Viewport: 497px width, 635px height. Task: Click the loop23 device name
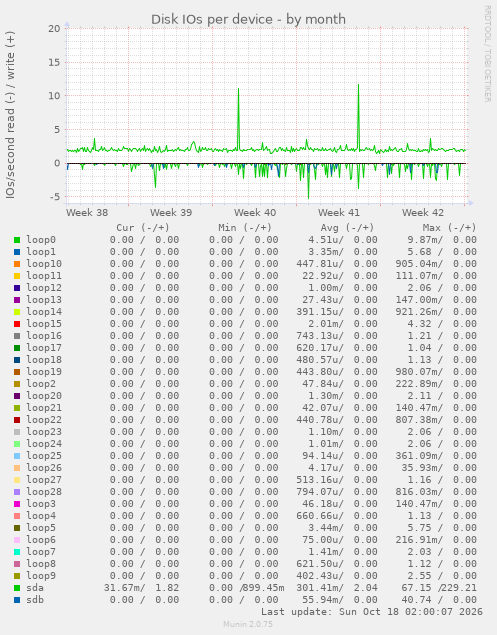(x=44, y=432)
